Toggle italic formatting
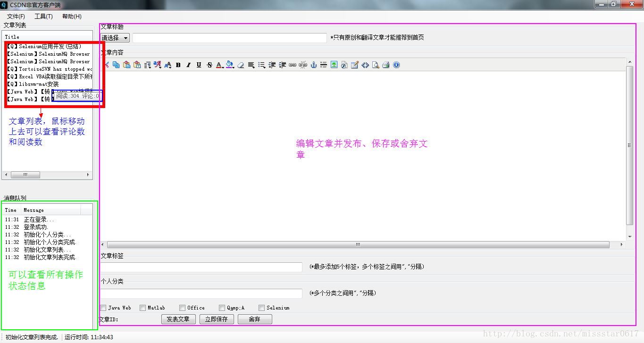The image size is (644, 343). [x=188, y=65]
